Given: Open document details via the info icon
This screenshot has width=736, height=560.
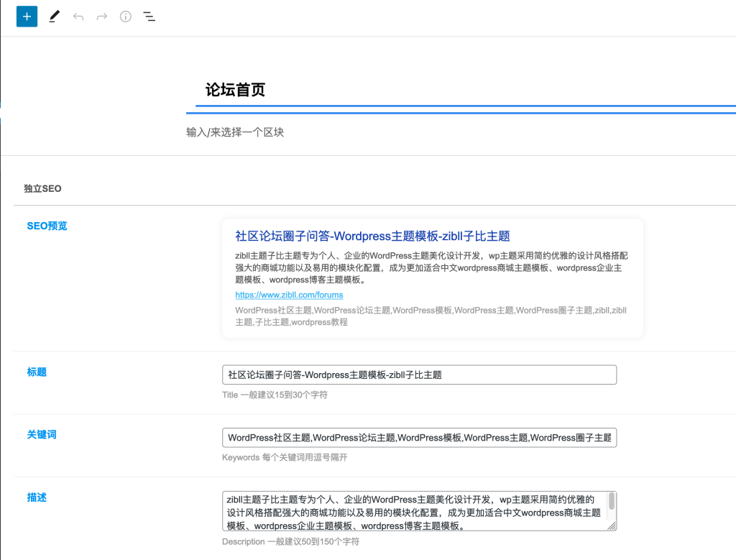Looking at the screenshot, I should click(125, 16).
